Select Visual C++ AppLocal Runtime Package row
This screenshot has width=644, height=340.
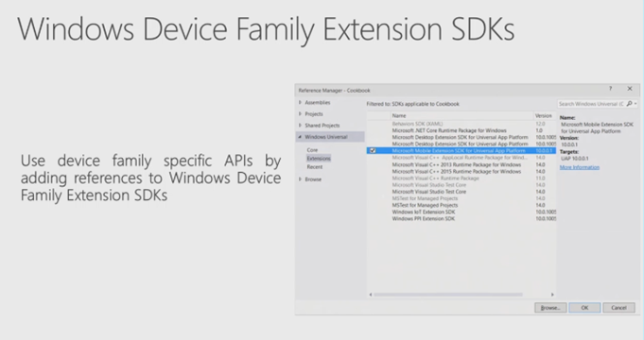click(461, 158)
